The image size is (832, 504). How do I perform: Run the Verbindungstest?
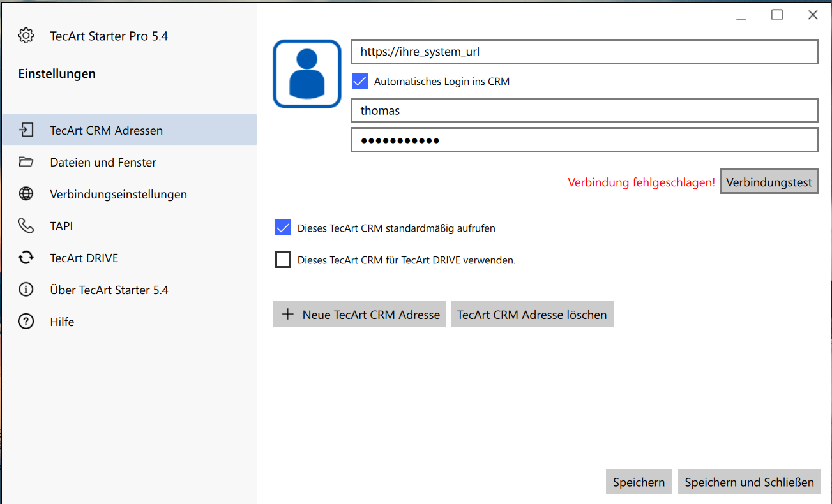[769, 182]
